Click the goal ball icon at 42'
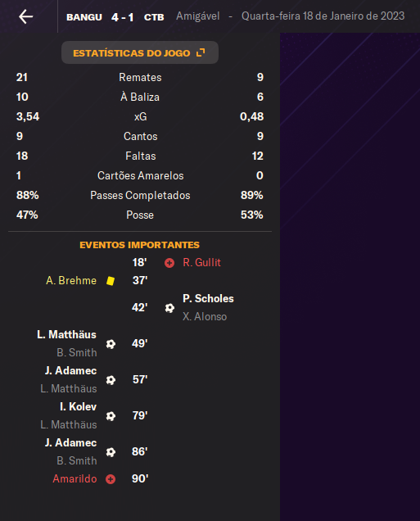This screenshot has width=420, height=521. [x=169, y=308]
